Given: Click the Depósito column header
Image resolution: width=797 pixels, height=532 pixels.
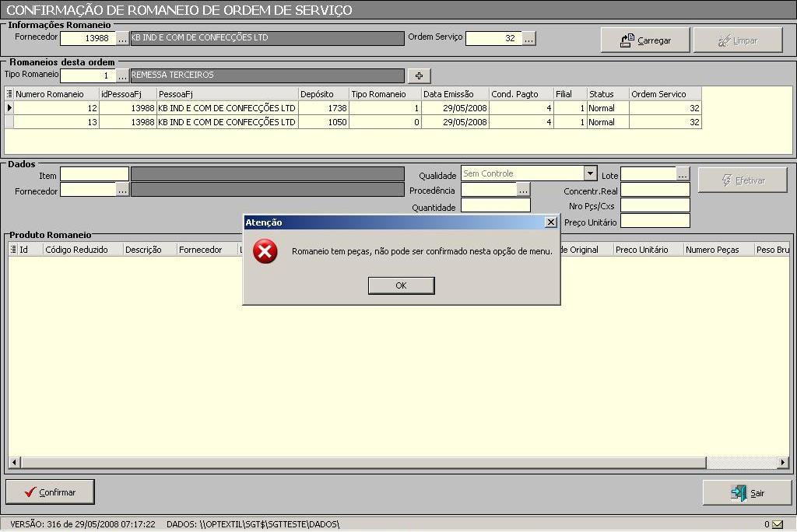Looking at the screenshot, I should click(x=323, y=94).
